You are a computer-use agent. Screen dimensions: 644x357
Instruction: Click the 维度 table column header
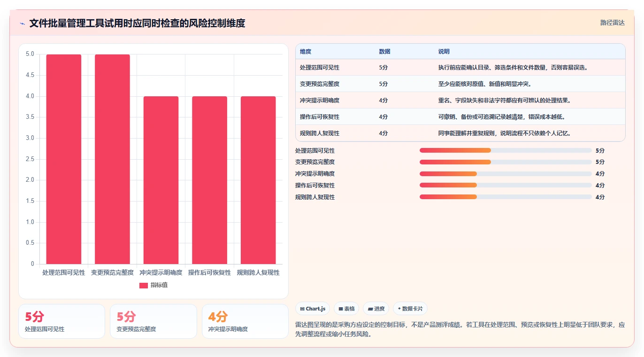(x=306, y=52)
